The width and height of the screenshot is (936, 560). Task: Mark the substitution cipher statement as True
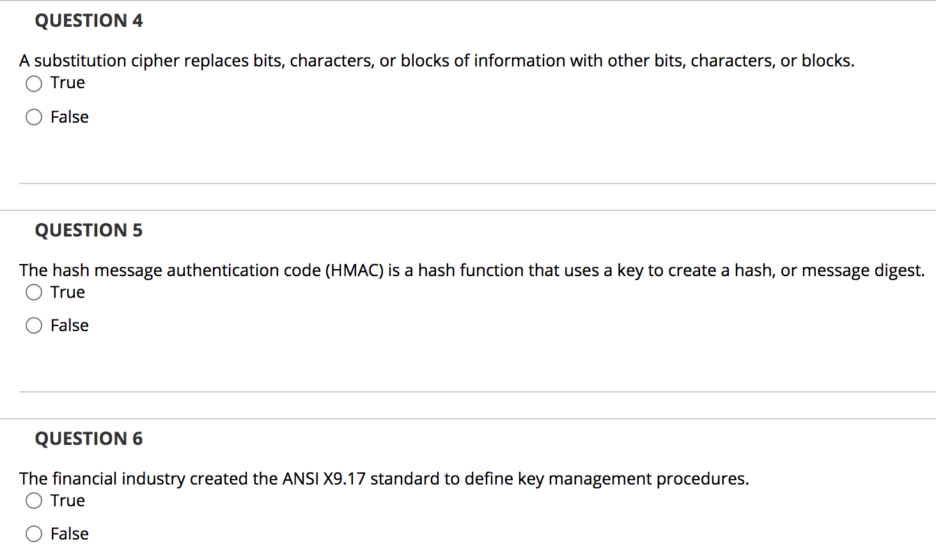pyautogui.click(x=33, y=83)
